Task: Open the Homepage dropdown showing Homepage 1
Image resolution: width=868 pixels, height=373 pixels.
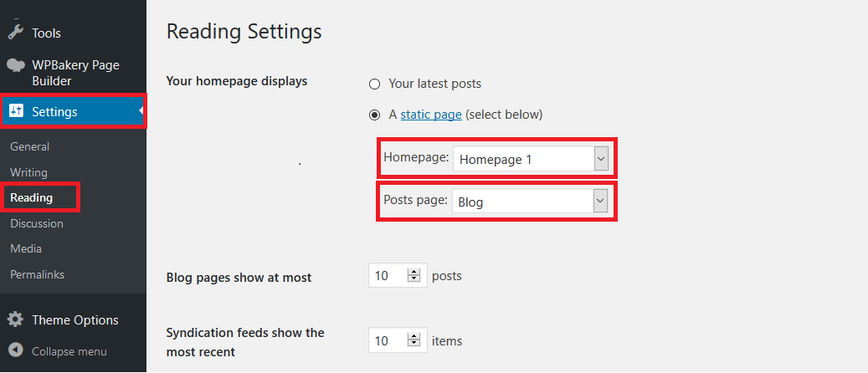Action: [x=531, y=160]
